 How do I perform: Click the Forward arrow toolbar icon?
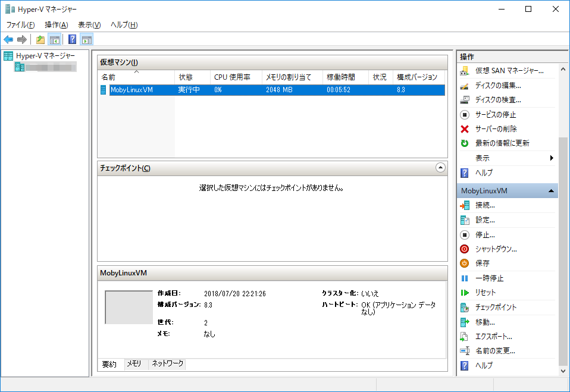pos(22,39)
